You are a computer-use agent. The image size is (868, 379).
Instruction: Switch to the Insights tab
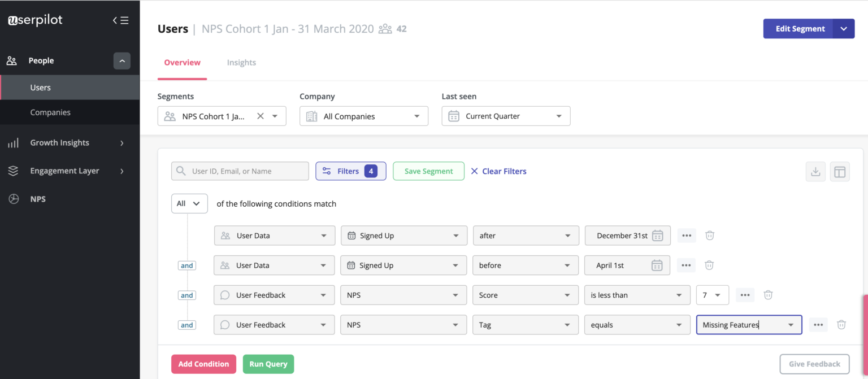pyautogui.click(x=241, y=62)
